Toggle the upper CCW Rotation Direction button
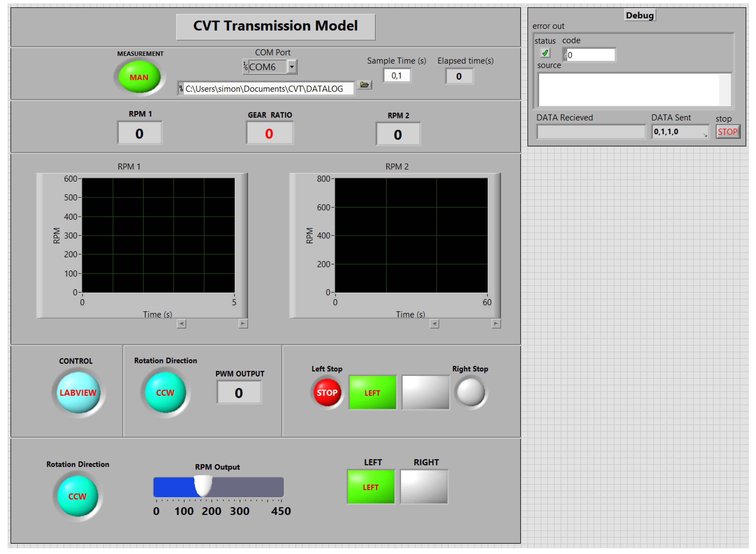The image size is (756, 554). (x=165, y=392)
